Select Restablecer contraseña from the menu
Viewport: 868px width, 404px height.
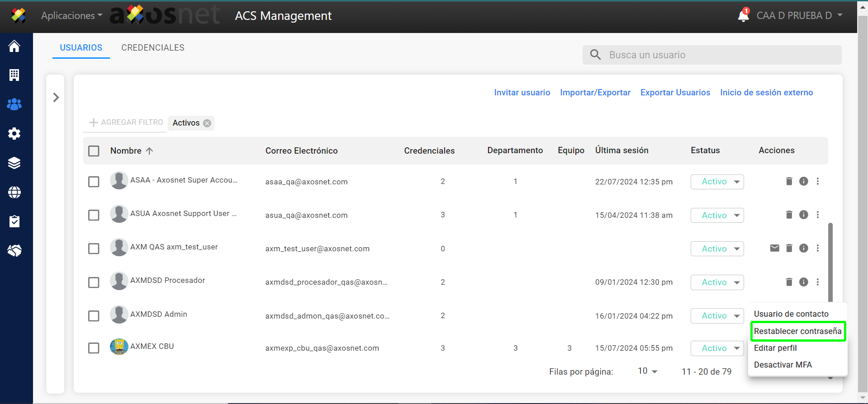pos(797,331)
